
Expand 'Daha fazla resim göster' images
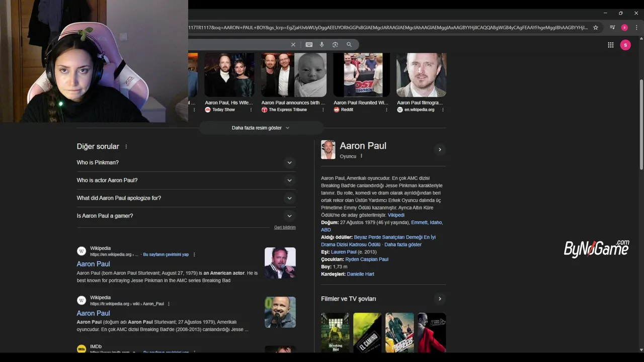click(261, 128)
